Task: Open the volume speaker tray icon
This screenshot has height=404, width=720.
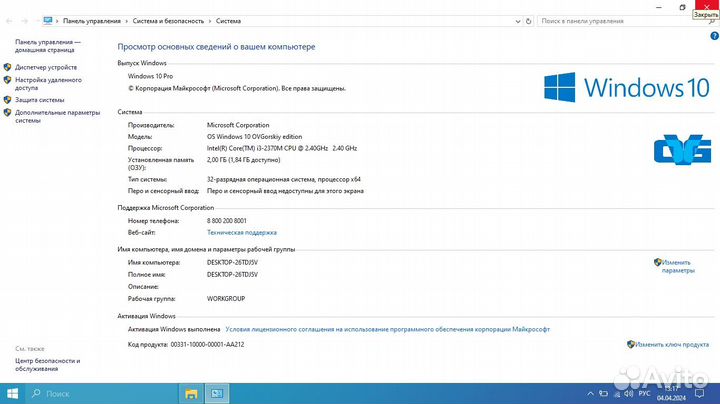Action: 629,393
